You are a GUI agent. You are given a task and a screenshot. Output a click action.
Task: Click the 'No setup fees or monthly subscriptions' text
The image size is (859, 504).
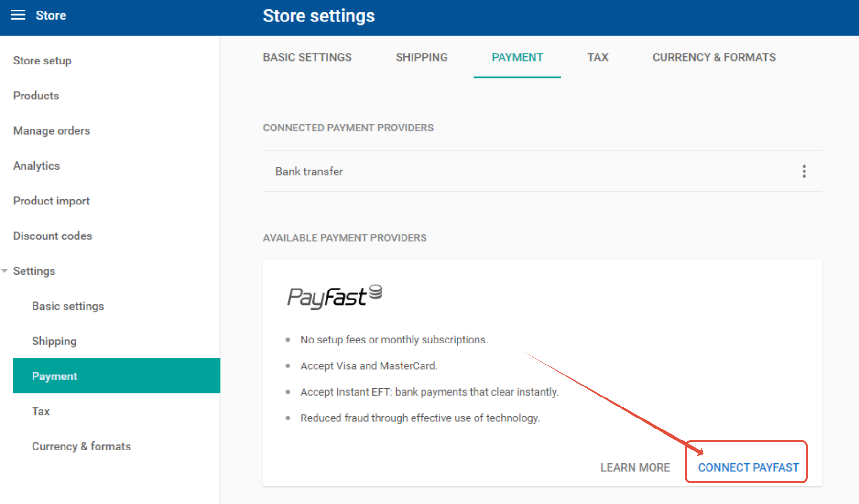click(394, 340)
